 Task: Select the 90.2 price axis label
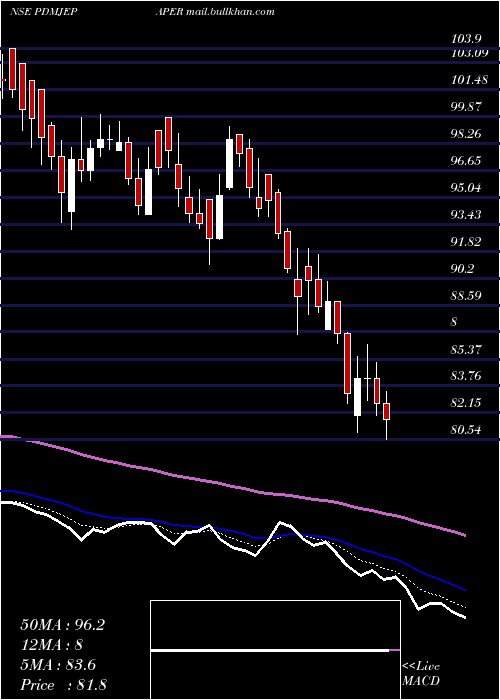coord(464,269)
